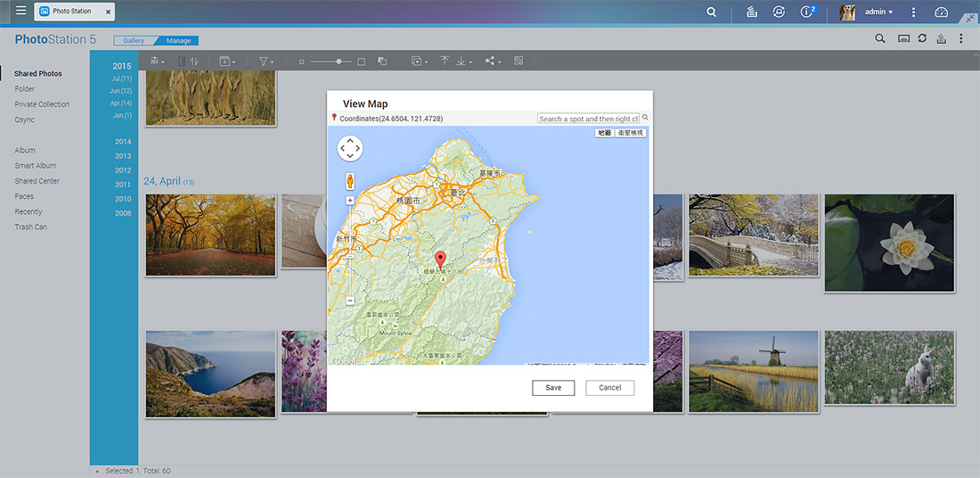Toggle map to 衛星檢視 satellite view
980x478 pixels.
(x=630, y=133)
